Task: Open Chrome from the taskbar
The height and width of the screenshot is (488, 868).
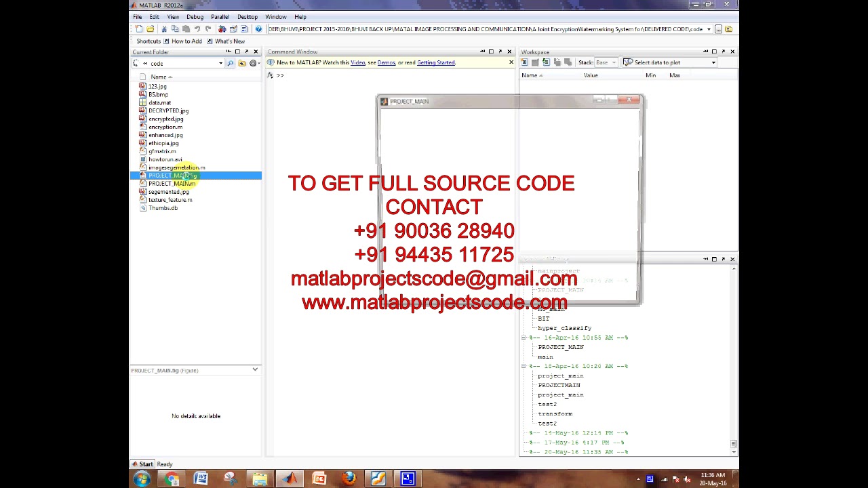Action: point(172,479)
